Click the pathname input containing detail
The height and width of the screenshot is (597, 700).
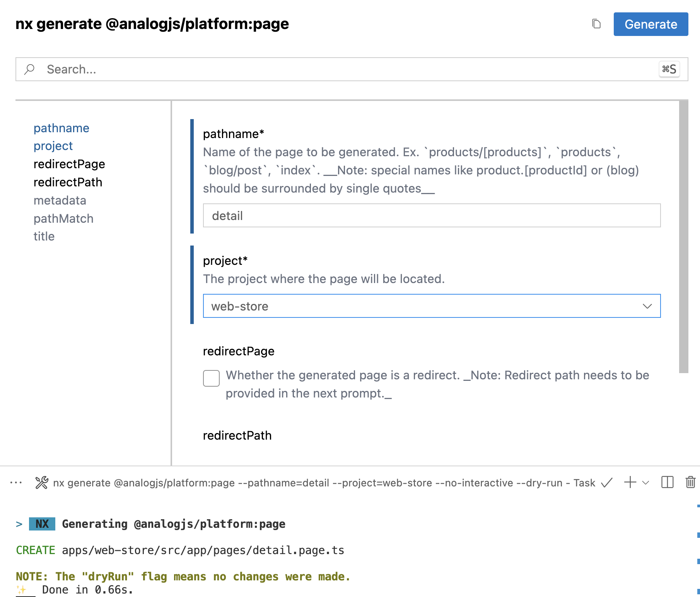[x=432, y=216]
